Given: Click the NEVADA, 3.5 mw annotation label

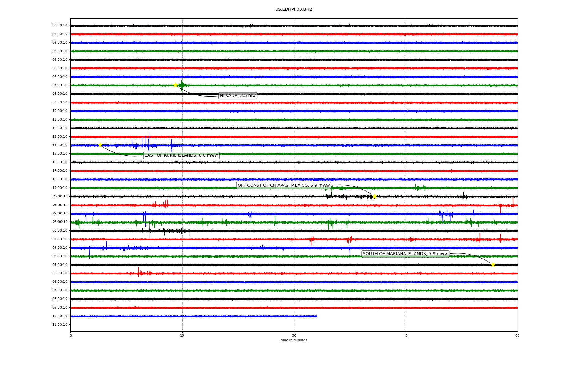Looking at the screenshot, I should click(x=238, y=96).
